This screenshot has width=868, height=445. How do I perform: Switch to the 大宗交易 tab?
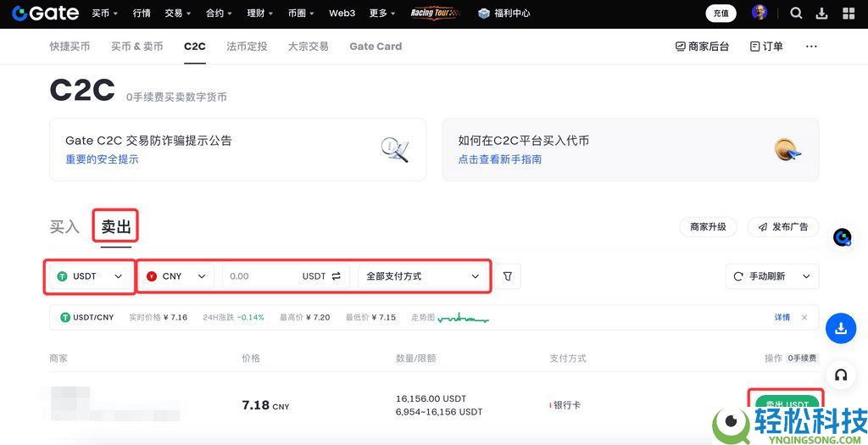tap(309, 47)
